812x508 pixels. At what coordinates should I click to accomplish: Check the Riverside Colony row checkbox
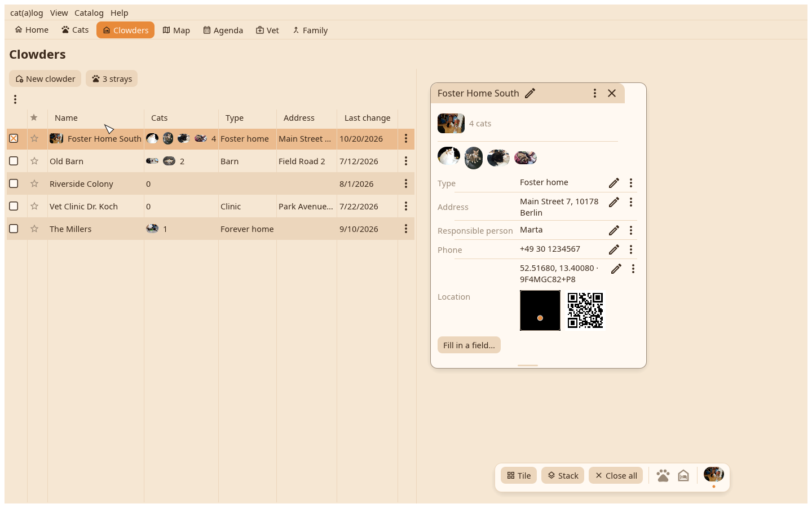pos(14,183)
